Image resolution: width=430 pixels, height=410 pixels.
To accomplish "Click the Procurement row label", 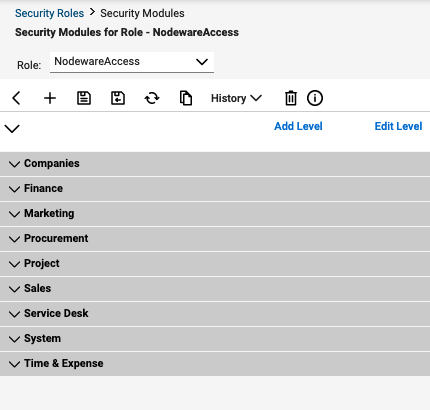I will tap(56, 238).
